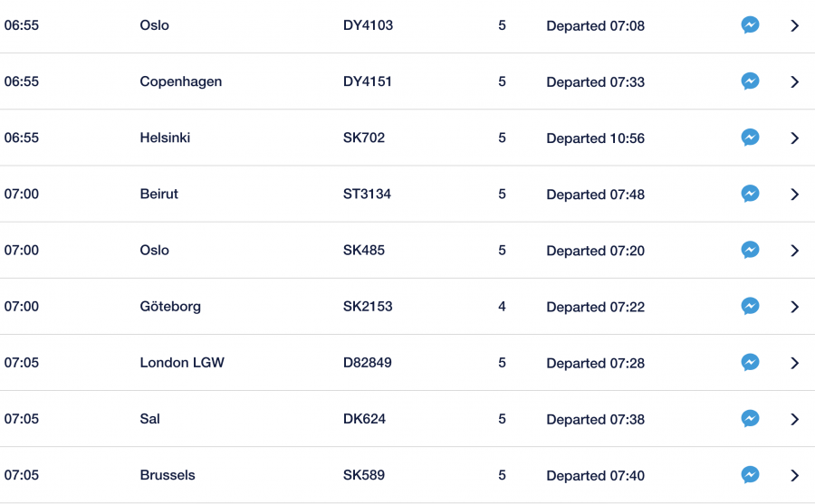Expand Göteborg SK2153 row arrow
Viewport: 815px width, 504px height.
click(795, 306)
